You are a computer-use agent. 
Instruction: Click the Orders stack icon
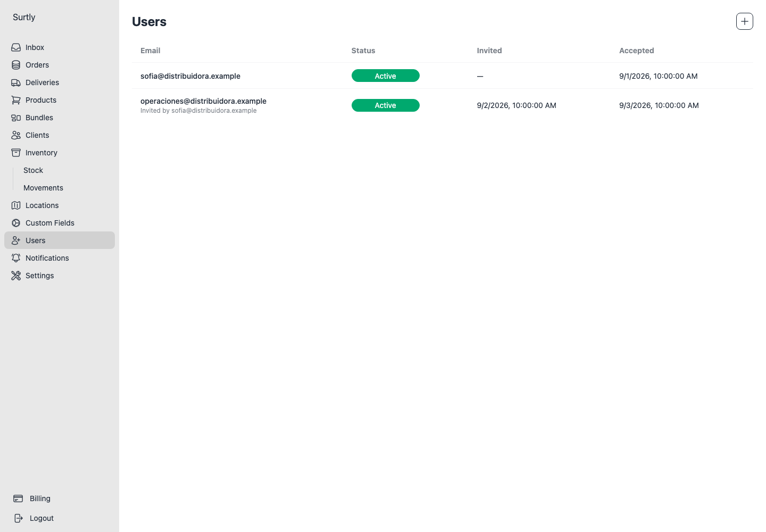tap(16, 65)
